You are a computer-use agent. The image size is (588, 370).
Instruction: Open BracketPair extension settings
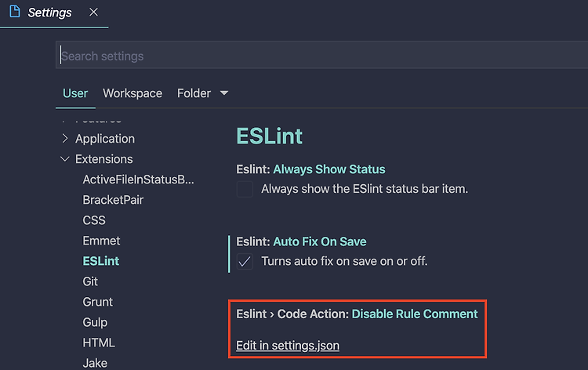point(113,200)
